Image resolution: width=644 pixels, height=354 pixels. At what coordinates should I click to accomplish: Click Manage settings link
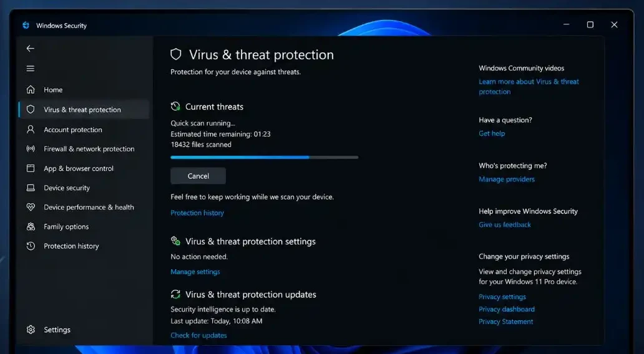[x=195, y=272]
